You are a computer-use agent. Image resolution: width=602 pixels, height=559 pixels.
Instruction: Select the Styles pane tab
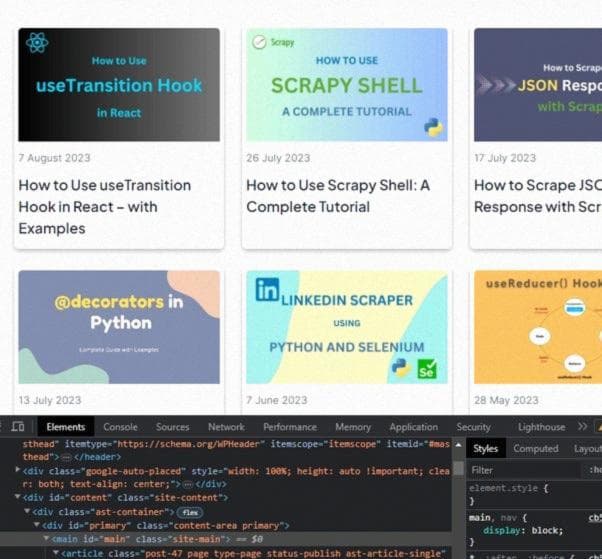[x=485, y=448]
